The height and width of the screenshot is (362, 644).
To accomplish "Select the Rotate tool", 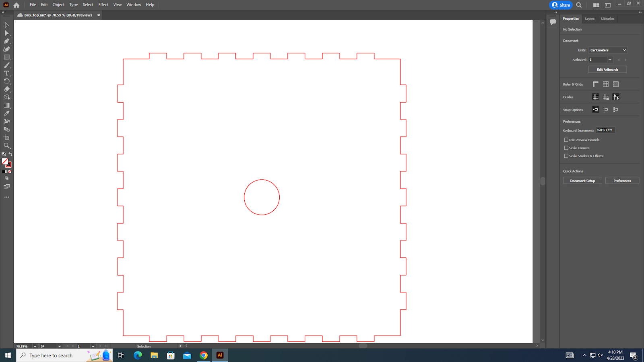I will (6, 81).
